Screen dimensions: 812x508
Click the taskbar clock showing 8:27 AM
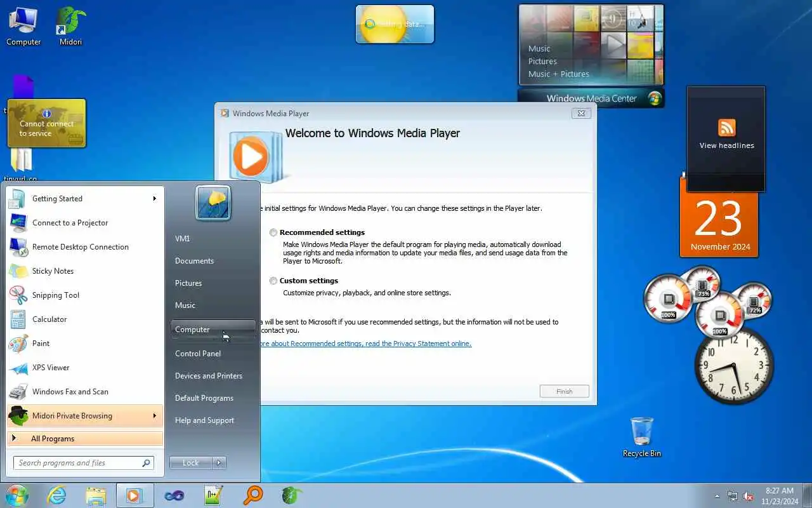[x=780, y=496]
